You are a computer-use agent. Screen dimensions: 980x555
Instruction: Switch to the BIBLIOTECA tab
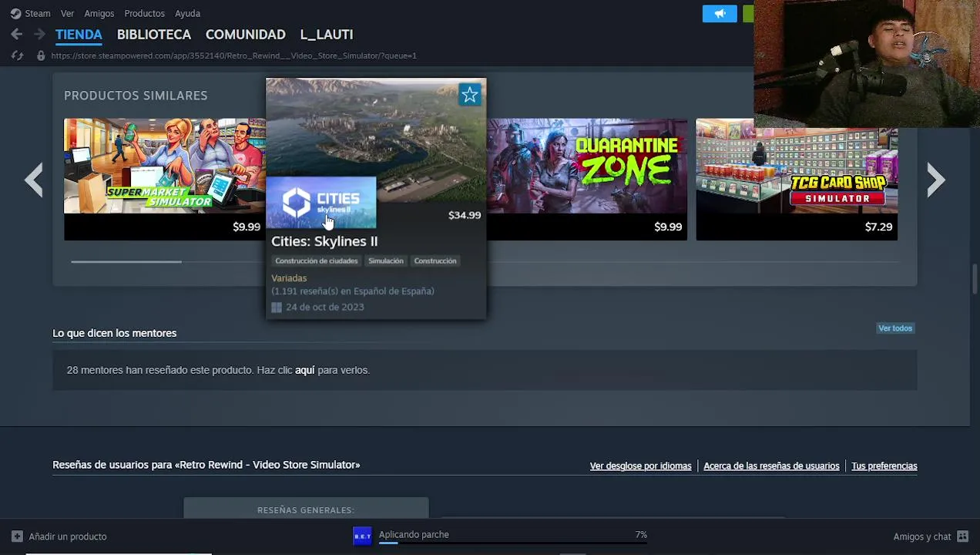[x=153, y=35]
